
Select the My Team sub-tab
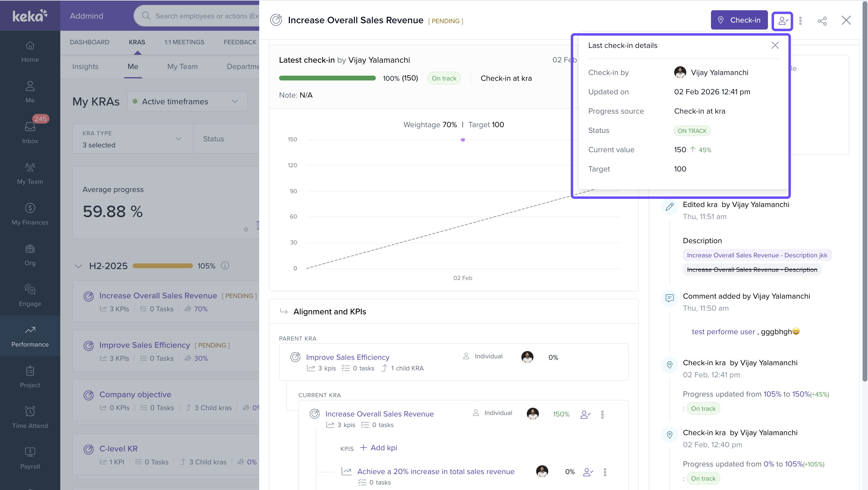(x=182, y=66)
